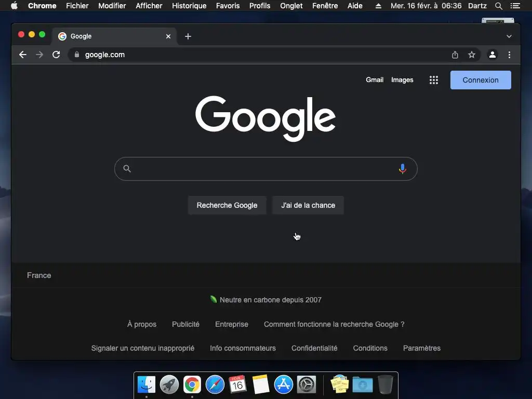The height and width of the screenshot is (399, 532).
Task: Open System Preferences from the dock
Action: coord(307,384)
